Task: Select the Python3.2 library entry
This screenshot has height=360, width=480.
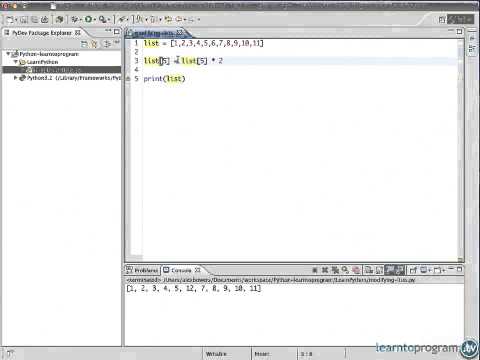Action: tap(74, 78)
